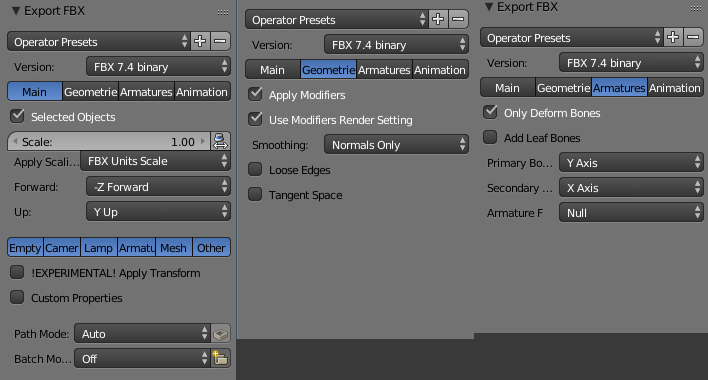
Task: Toggle embed textures icon next to Path Mode
Action: (x=220, y=334)
